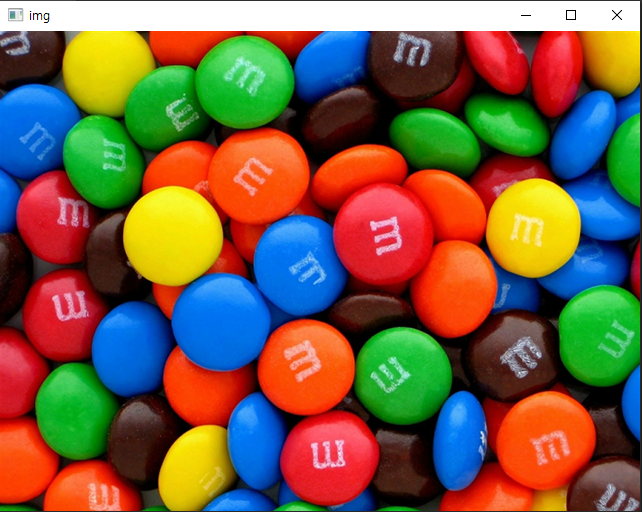Click the "img" window title text
642x512 pixels.
39,16
